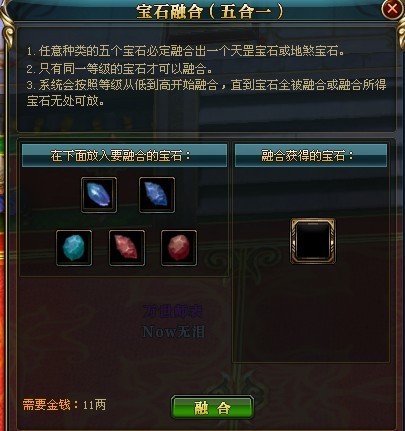Click empty area below the result slot

311,313
